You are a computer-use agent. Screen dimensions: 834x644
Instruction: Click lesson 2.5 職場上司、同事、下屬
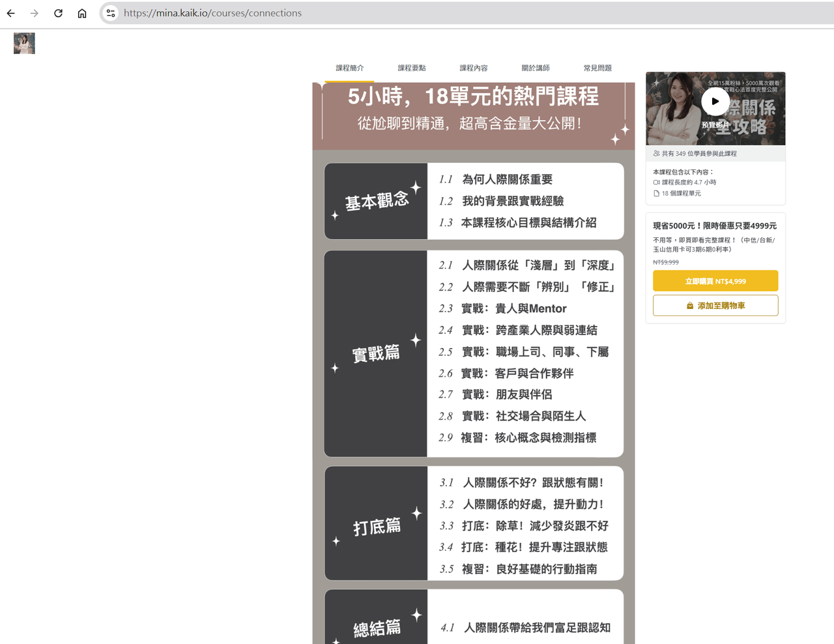(524, 351)
